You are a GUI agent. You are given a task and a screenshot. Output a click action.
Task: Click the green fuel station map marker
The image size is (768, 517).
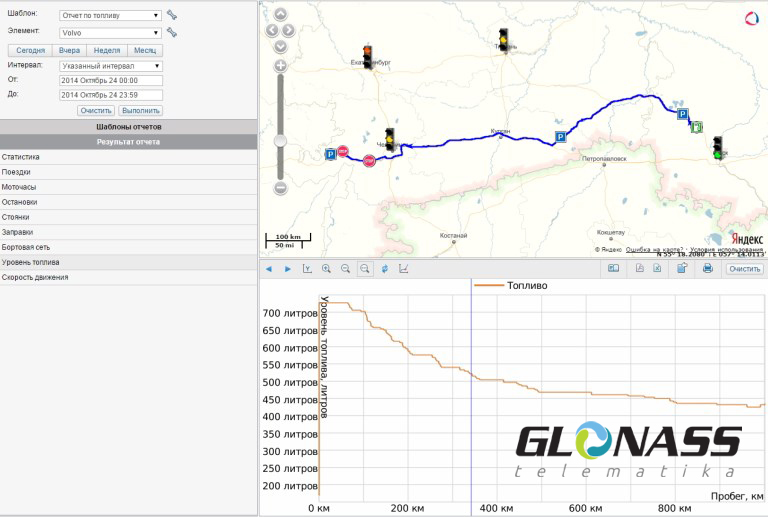696,128
